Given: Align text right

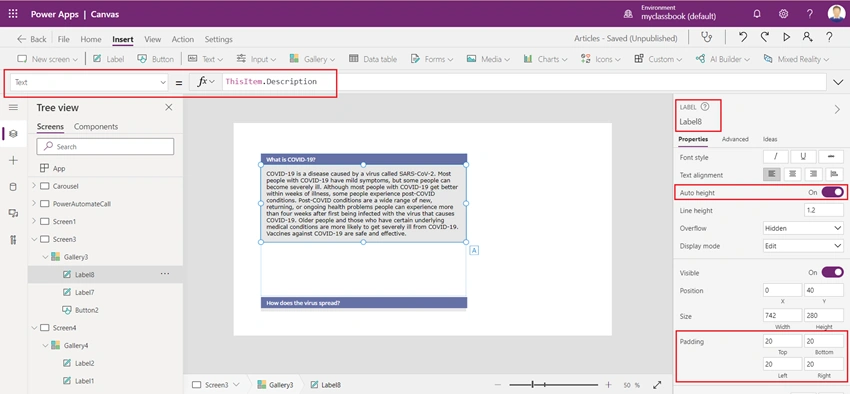Looking at the screenshot, I should [813, 175].
